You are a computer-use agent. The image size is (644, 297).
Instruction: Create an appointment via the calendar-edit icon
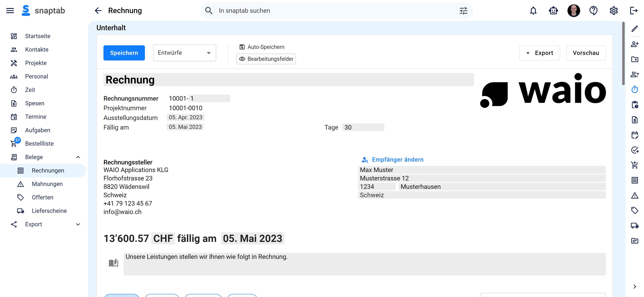click(635, 135)
